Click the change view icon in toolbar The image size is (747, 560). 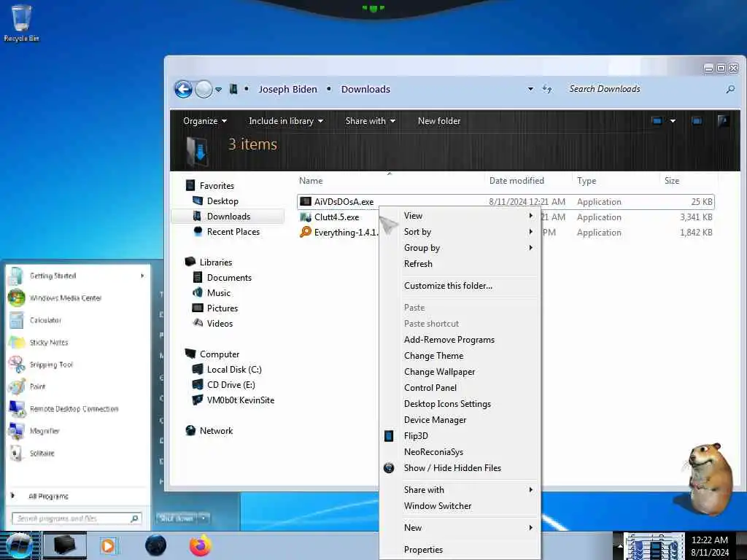pos(657,121)
